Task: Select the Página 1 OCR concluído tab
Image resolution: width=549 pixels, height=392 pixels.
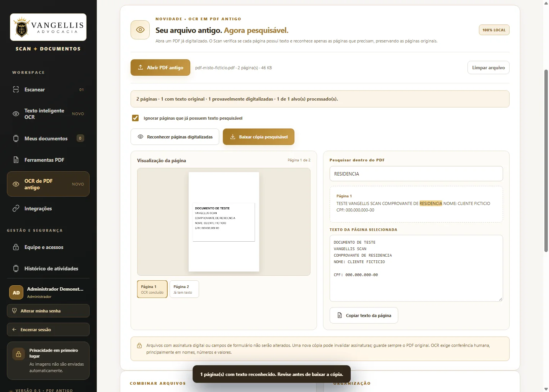Action: point(152,289)
